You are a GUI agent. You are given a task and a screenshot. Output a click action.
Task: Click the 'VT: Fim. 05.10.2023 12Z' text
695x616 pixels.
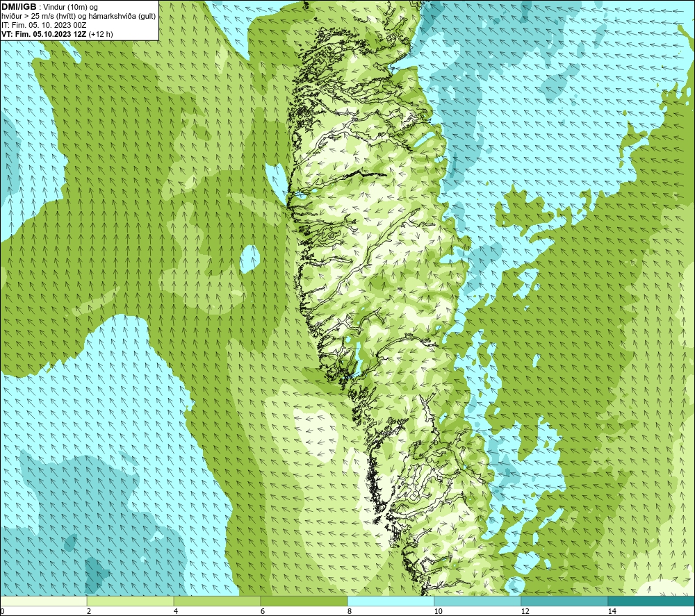[44, 34]
